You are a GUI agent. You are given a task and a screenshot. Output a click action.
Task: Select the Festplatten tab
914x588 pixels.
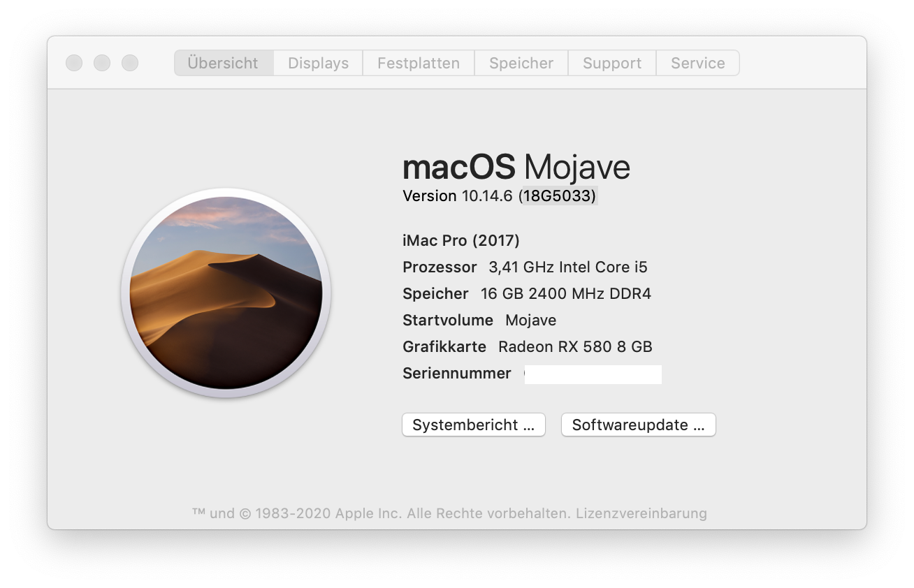[x=419, y=63]
